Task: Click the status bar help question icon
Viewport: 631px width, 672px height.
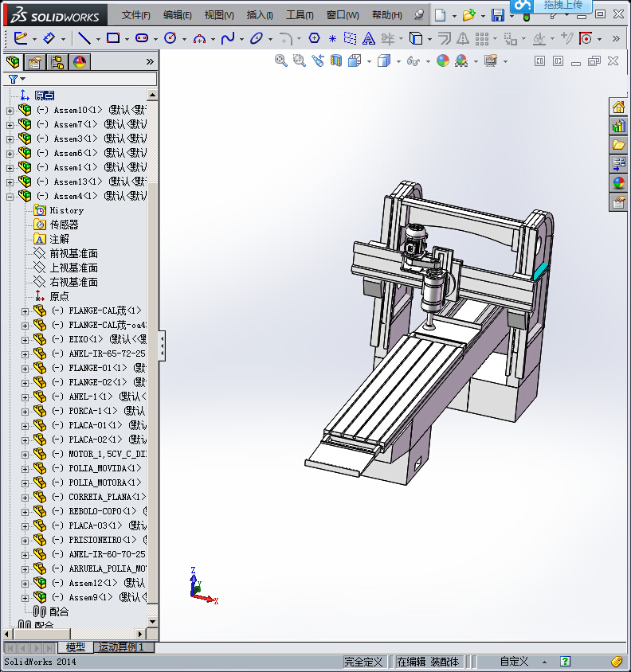Action: coord(565,662)
